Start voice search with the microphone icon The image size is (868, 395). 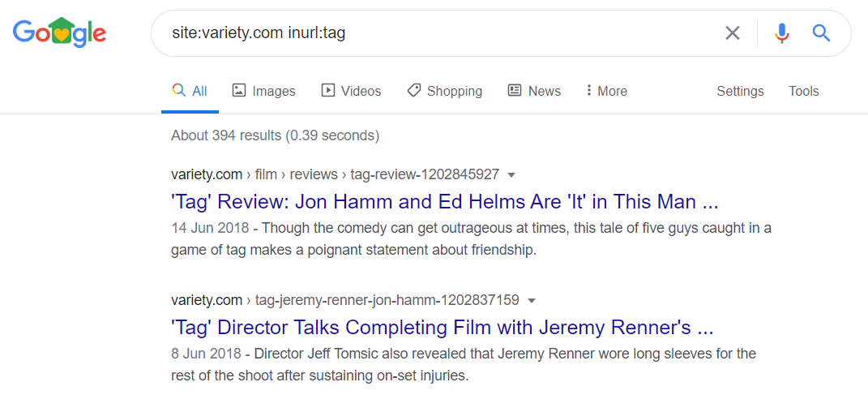tap(781, 33)
